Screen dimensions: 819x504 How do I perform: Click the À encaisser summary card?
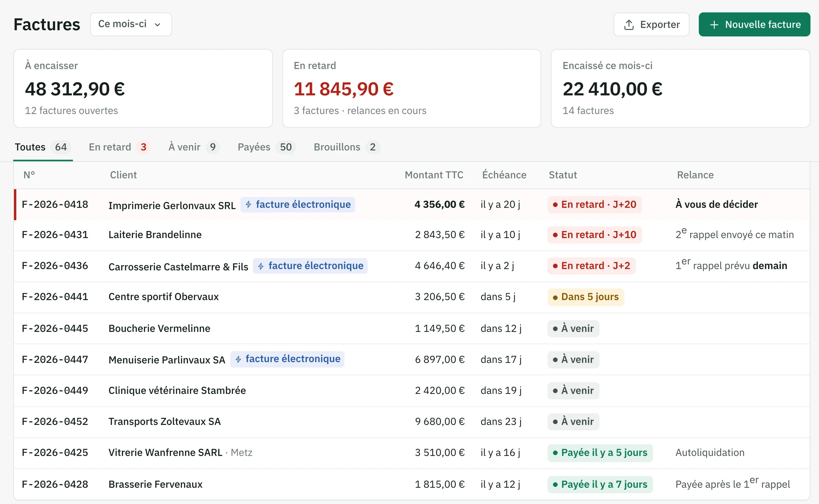[143, 88]
